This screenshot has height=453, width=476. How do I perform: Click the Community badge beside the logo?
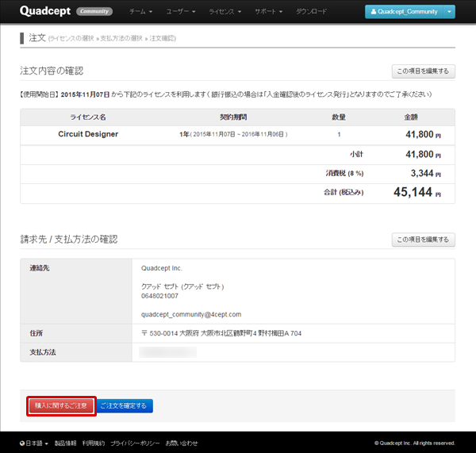94,11
